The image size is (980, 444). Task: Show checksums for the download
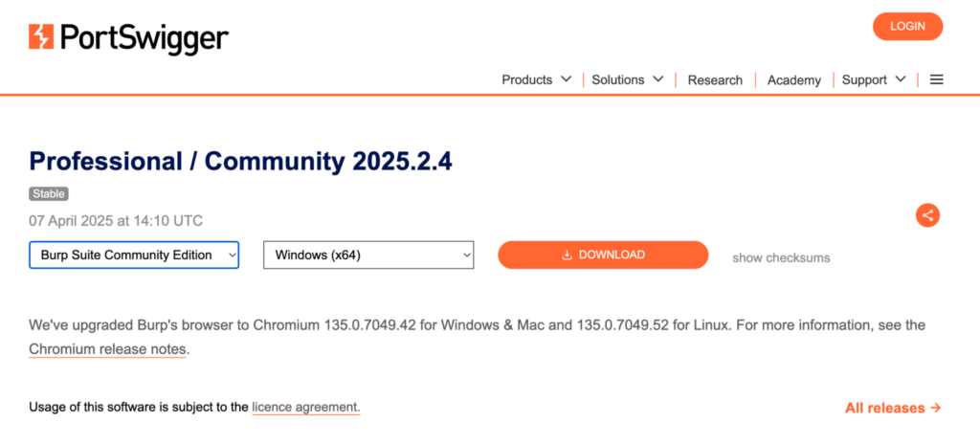pos(781,258)
